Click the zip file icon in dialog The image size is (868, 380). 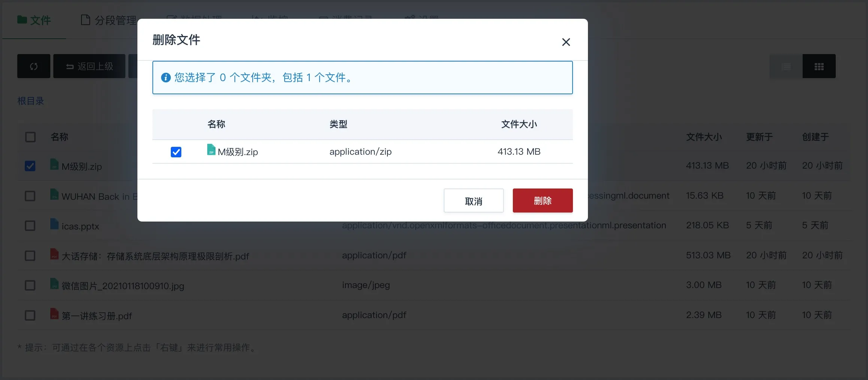211,150
